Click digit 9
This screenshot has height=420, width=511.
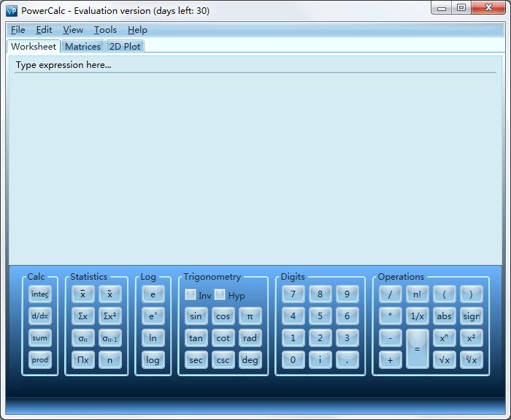(x=347, y=294)
